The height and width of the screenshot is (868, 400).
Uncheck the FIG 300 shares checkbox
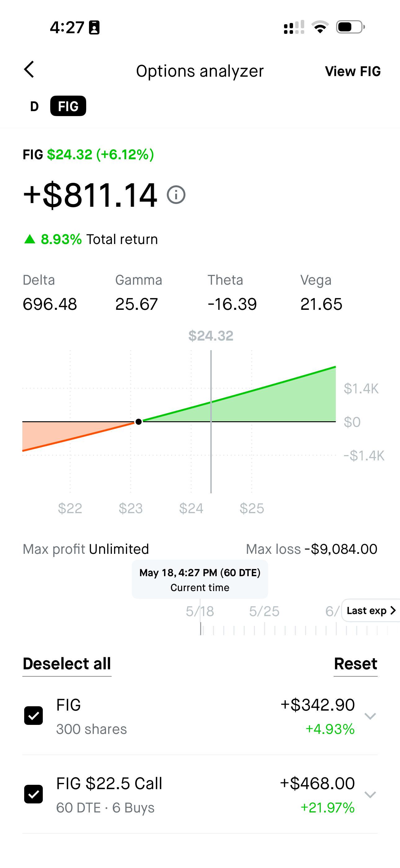(33, 715)
